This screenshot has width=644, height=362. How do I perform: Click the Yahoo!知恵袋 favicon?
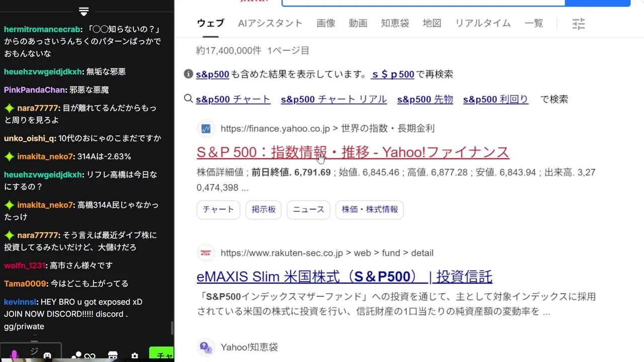(x=206, y=347)
